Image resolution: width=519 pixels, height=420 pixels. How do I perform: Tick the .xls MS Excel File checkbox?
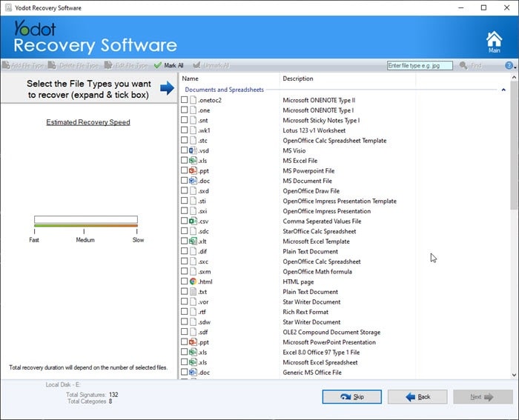[x=185, y=161]
